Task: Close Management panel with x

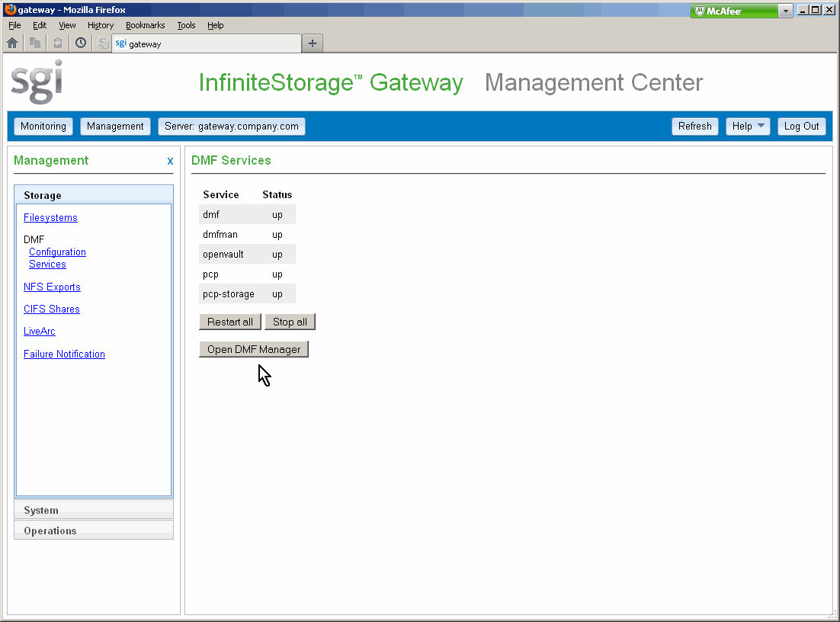Action: click(170, 161)
